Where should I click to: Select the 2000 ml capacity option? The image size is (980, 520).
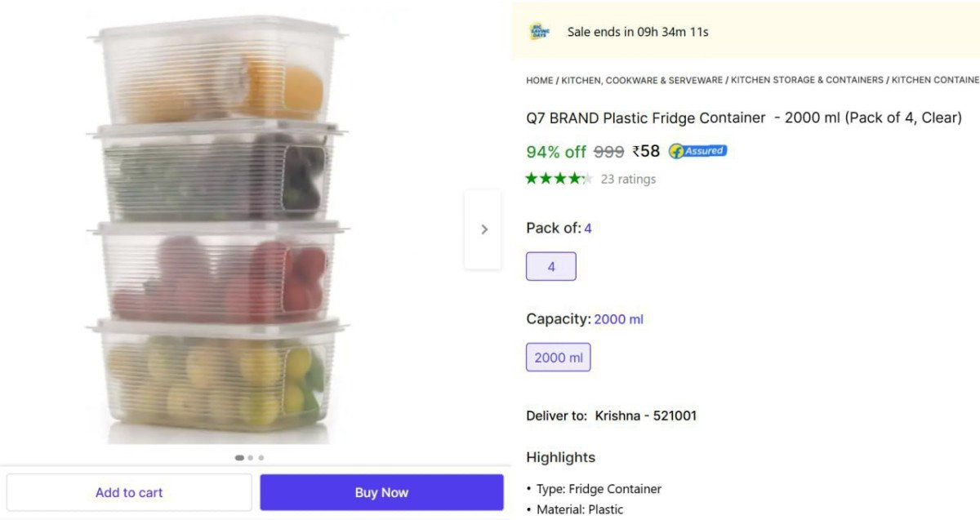558,357
